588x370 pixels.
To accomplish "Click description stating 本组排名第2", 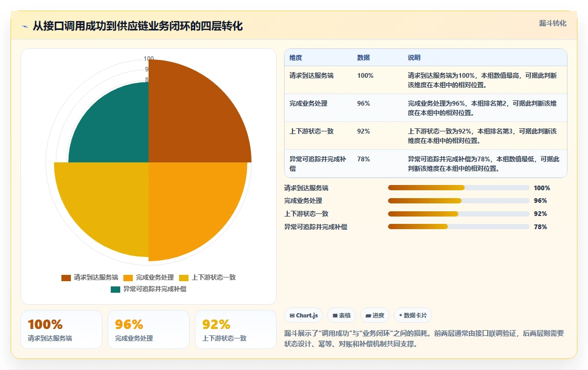I will [482, 108].
